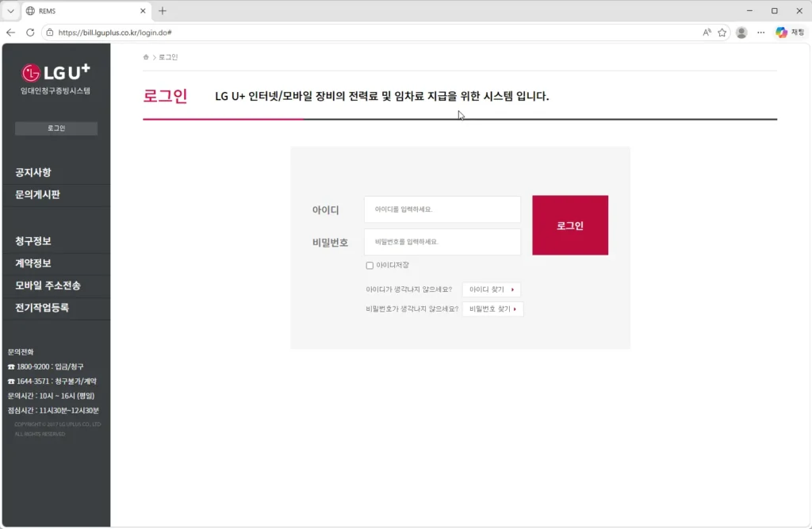The width and height of the screenshot is (812, 529).
Task: Go back with browser back arrow
Action: [x=11, y=33]
